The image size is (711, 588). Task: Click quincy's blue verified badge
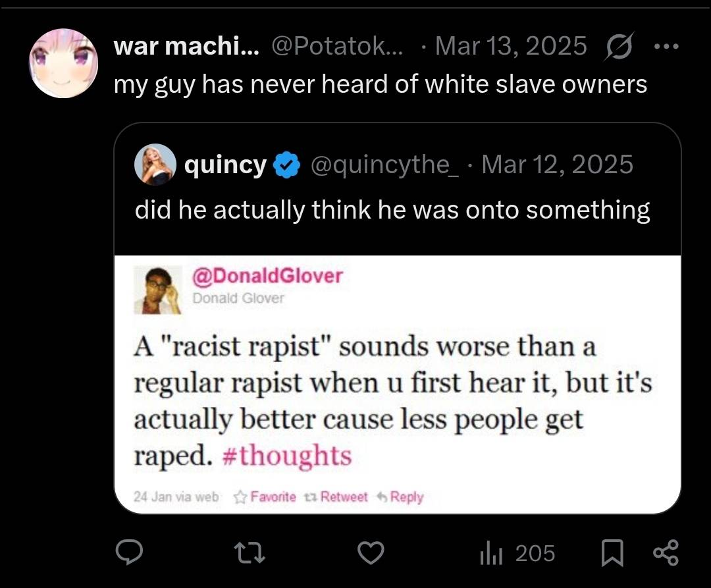[x=287, y=165]
